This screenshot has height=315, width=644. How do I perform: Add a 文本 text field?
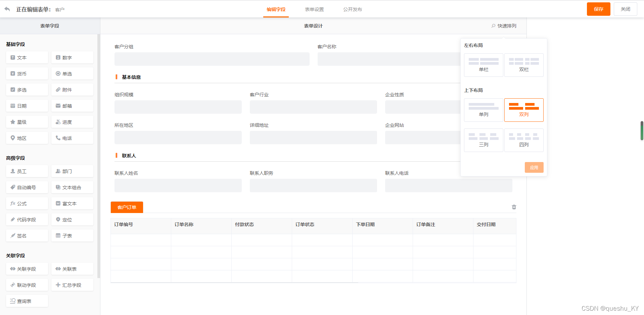pos(27,57)
